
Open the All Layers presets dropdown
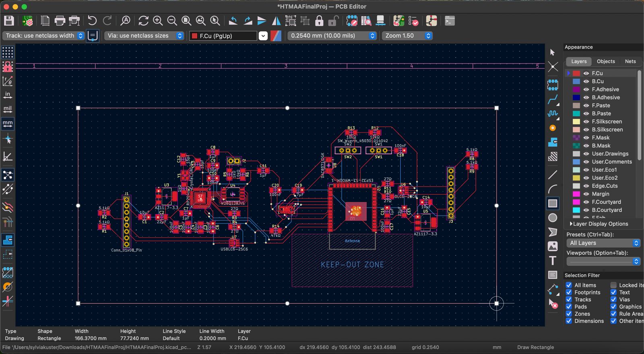click(x=603, y=243)
